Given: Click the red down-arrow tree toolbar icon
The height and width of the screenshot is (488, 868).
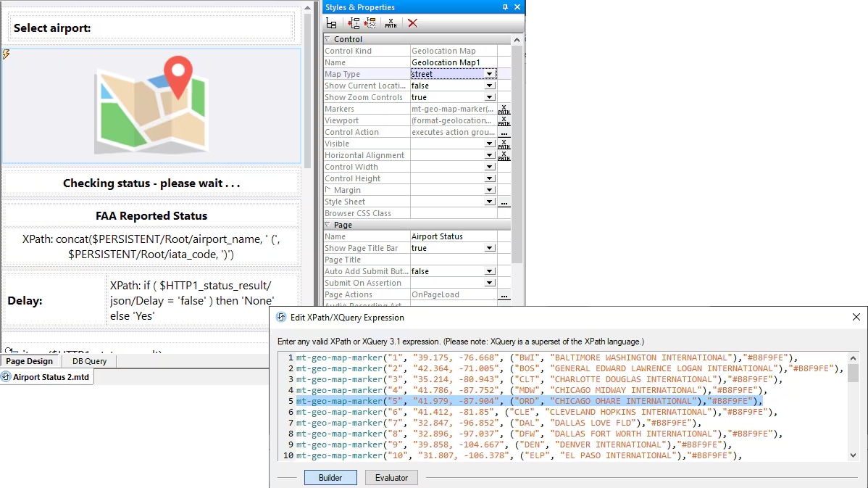Looking at the screenshot, I should 352,22.
